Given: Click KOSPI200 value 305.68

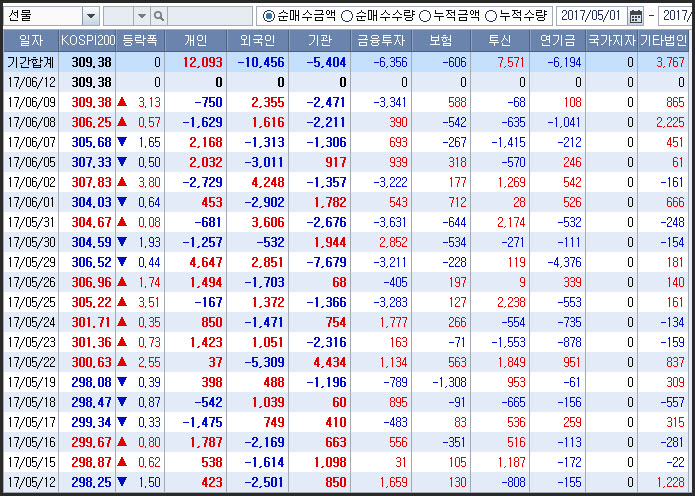Looking at the screenshot, I should 91,142.
